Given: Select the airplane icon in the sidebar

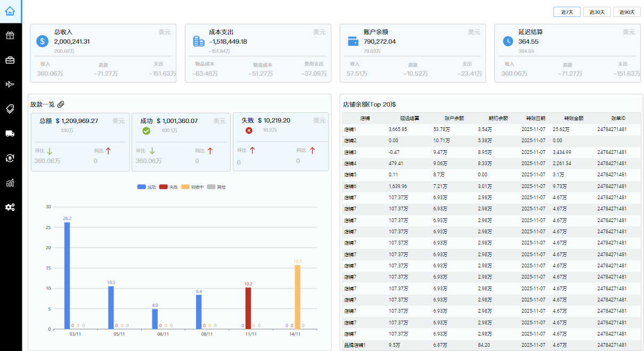Looking at the screenshot, I should [x=10, y=85].
